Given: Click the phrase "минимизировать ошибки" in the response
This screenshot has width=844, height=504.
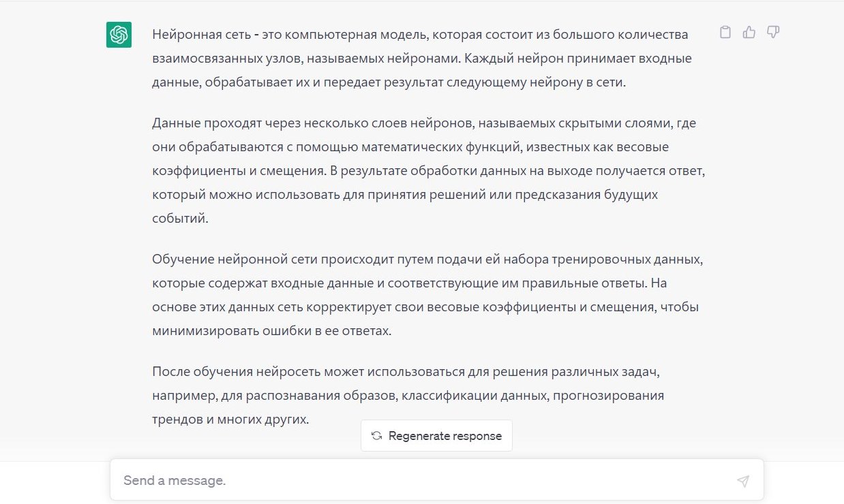Looking at the screenshot, I should [216, 331].
